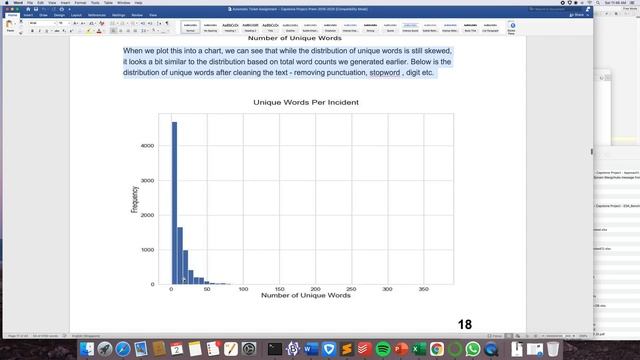640x360 pixels.
Task: Open Terminal from the dock
Action: point(275,349)
